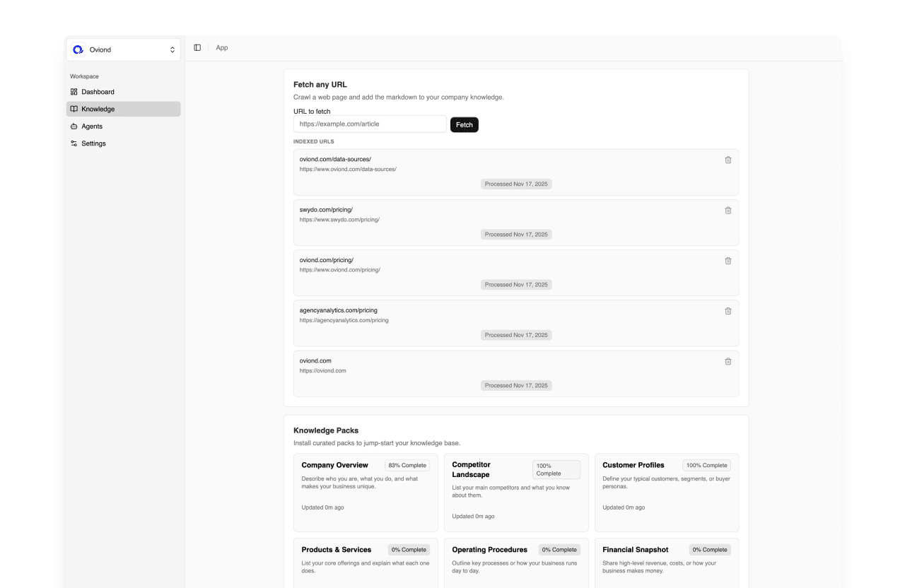Click the Oviond workspace logo
Image resolution: width=905 pixels, height=588 pixels.
78,49
